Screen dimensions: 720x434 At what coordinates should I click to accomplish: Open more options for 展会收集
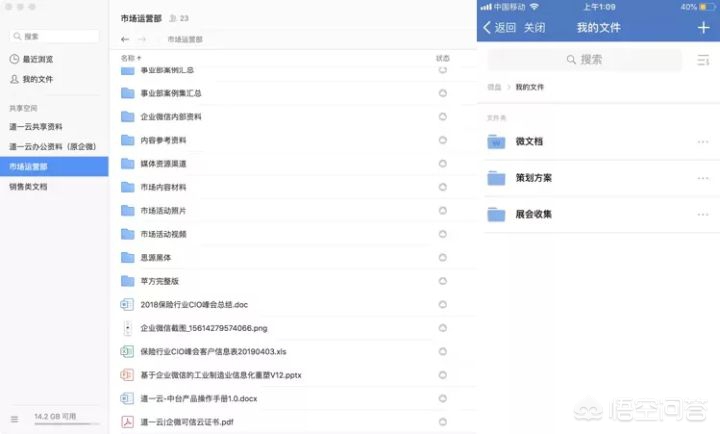[703, 214]
